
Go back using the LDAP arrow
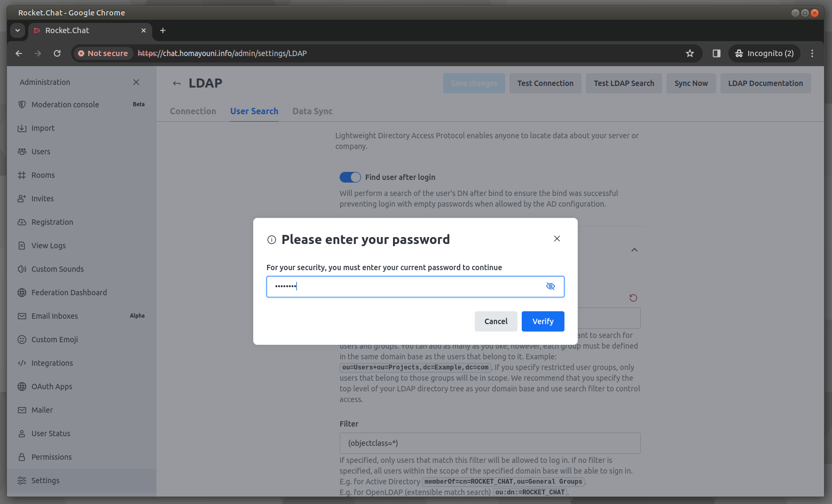177,83
